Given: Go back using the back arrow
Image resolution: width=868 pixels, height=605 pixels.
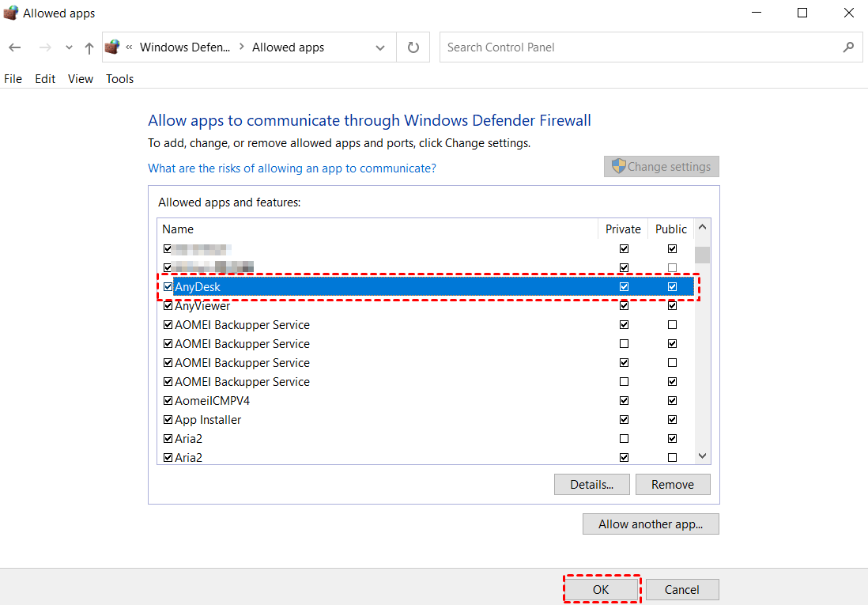Looking at the screenshot, I should (15, 47).
